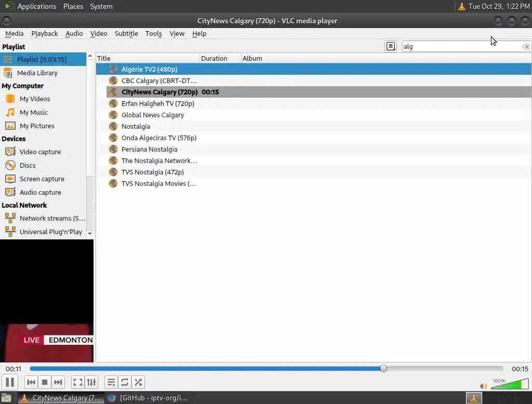The height and width of the screenshot is (404, 532).
Task: Open the Places system menu
Action: (73, 6)
